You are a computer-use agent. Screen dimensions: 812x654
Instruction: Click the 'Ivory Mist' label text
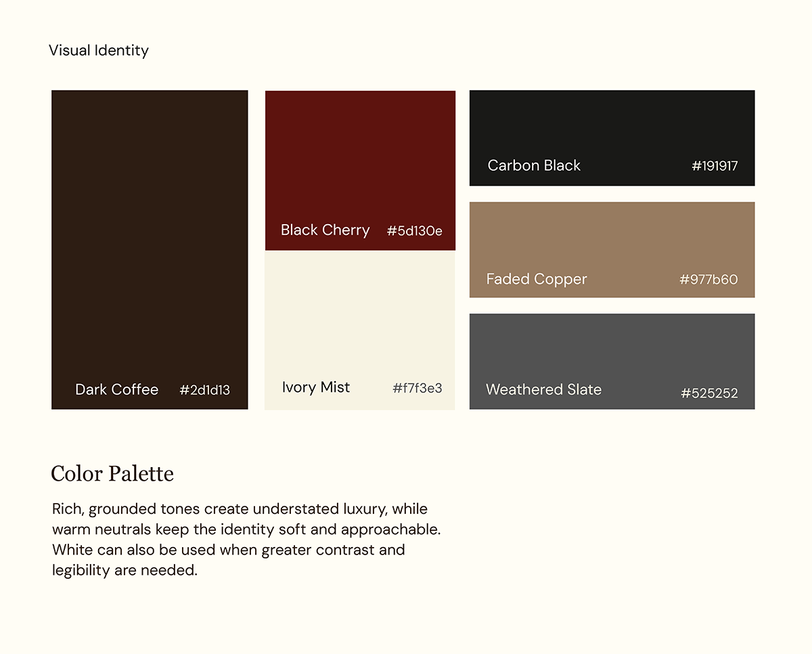pyautogui.click(x=316, y=387)
